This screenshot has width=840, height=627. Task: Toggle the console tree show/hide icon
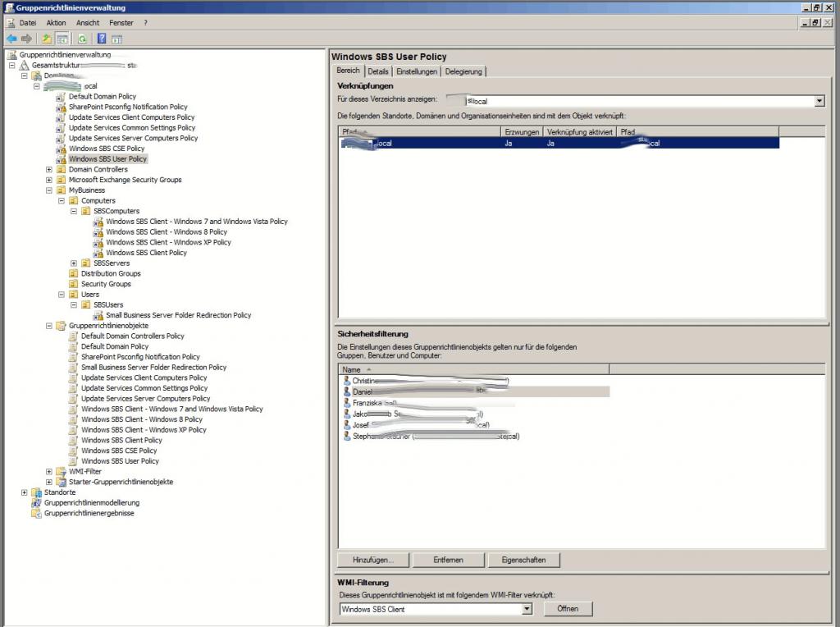(62, 39)
